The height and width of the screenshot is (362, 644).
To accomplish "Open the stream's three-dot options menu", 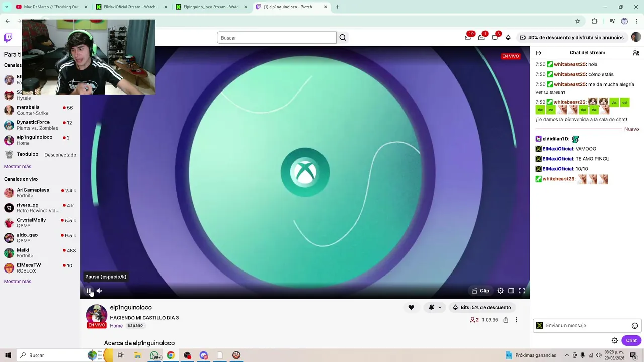I will pyautogui.click(x=516, y=320).
